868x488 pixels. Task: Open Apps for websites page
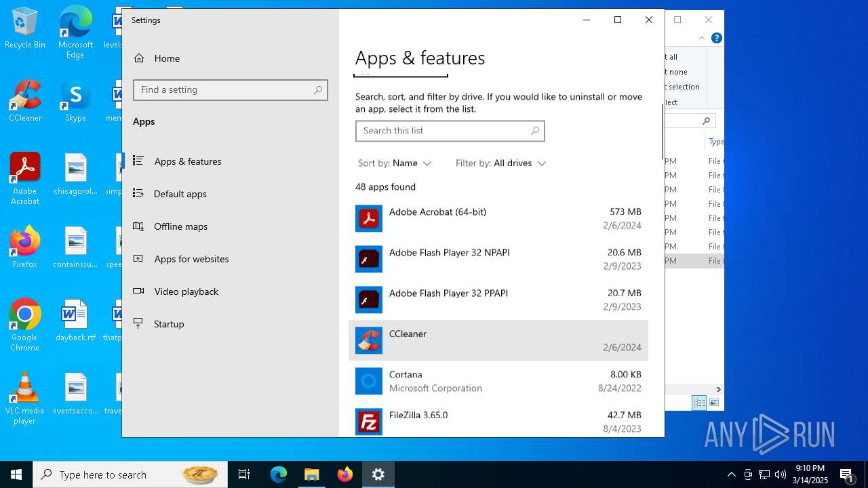231,259
